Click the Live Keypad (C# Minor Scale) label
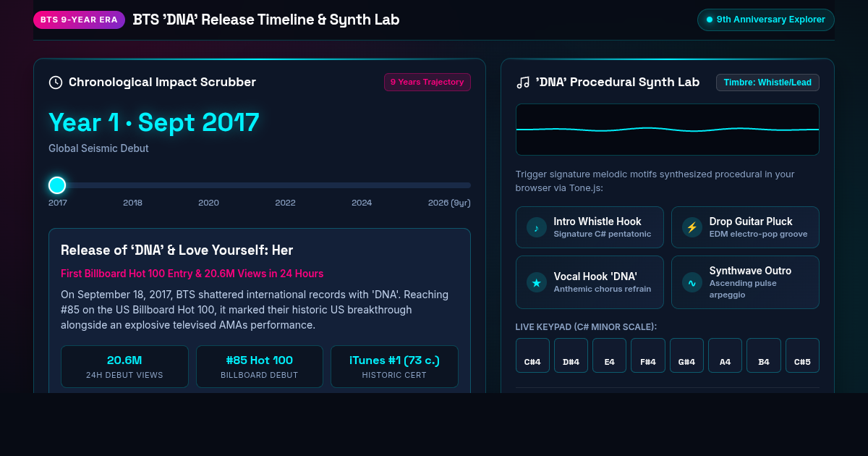Screen dimensions: 868x456 [x=586, y=327]
